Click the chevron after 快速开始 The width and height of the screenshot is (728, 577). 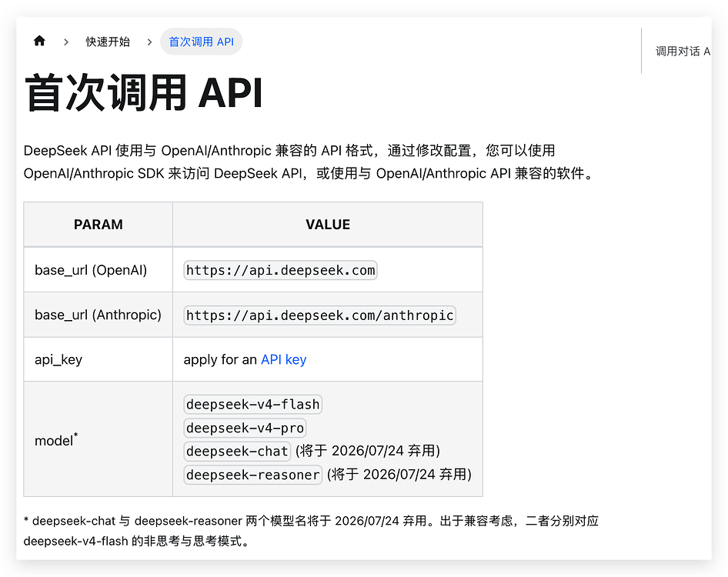click(x=149, y=42)
